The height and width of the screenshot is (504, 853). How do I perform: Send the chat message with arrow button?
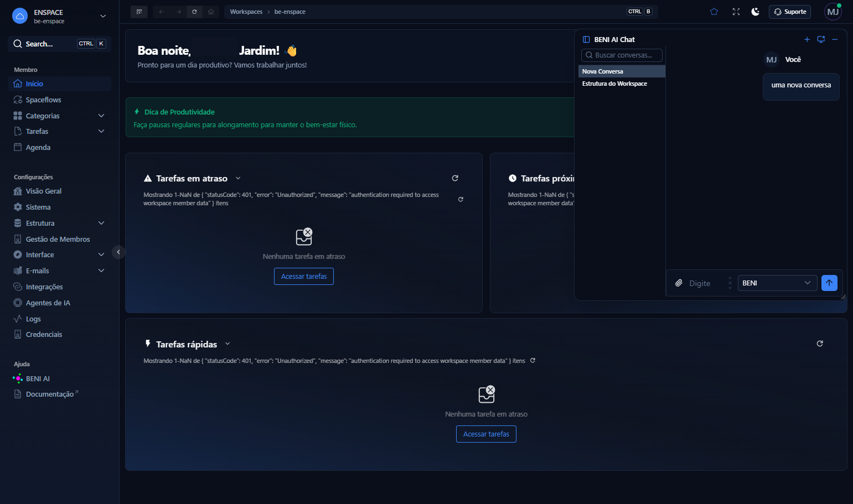[x=829, y=283]
